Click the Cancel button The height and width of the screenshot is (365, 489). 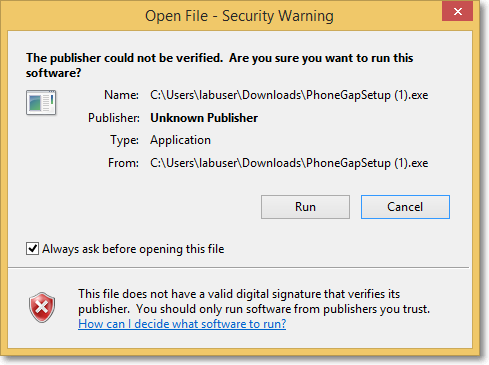click(x=405, y=207)
